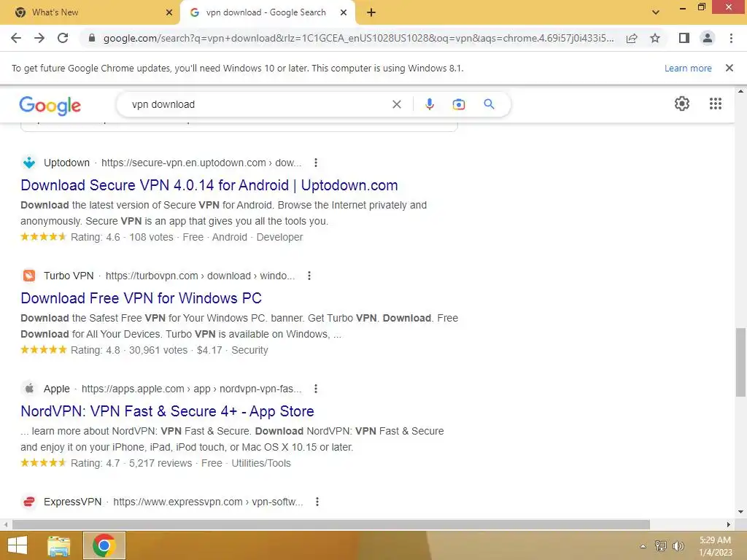Image resolution: width=747 pixels, height=560 pixels.
Task: Select the vpn download Google Search tab
Action: (267, 12)
